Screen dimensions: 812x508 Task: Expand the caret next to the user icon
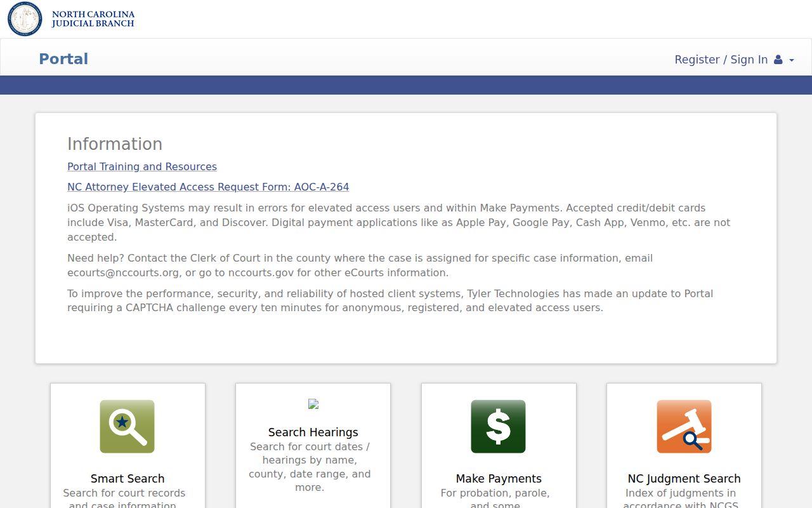pyautogui.click(x=791, y=60)
